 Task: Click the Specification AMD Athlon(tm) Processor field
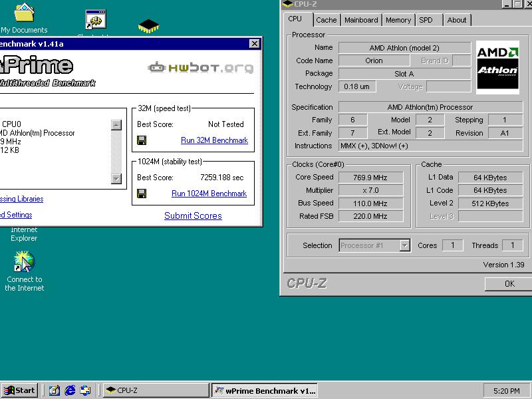coord(430,107)
